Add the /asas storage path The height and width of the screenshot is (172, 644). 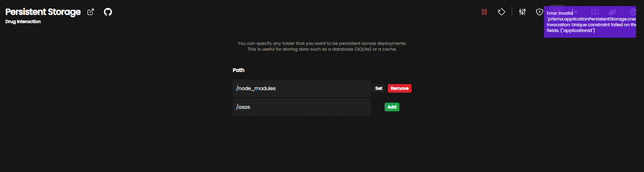tap(392, 107)
